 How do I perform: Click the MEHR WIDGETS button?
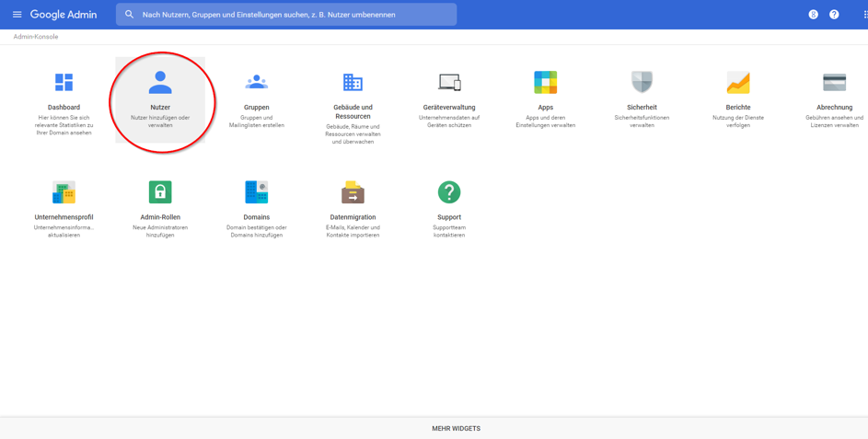(x=457, y=429)
